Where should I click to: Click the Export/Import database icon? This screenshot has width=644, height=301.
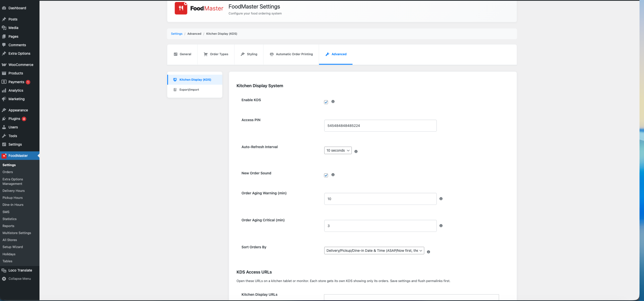click(x=175, y=89)
